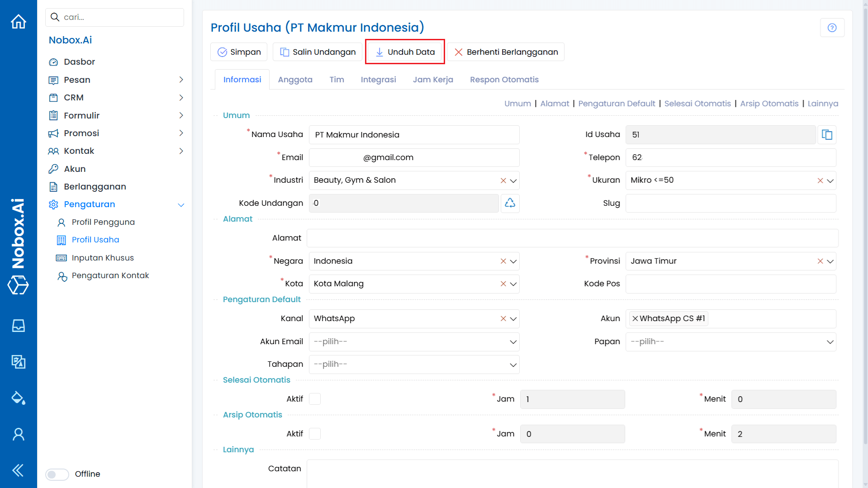The width and height of the screenshot is (868, 488).
Task: Check Aktif under Arsip Otomatis
Action: (315, 433)
